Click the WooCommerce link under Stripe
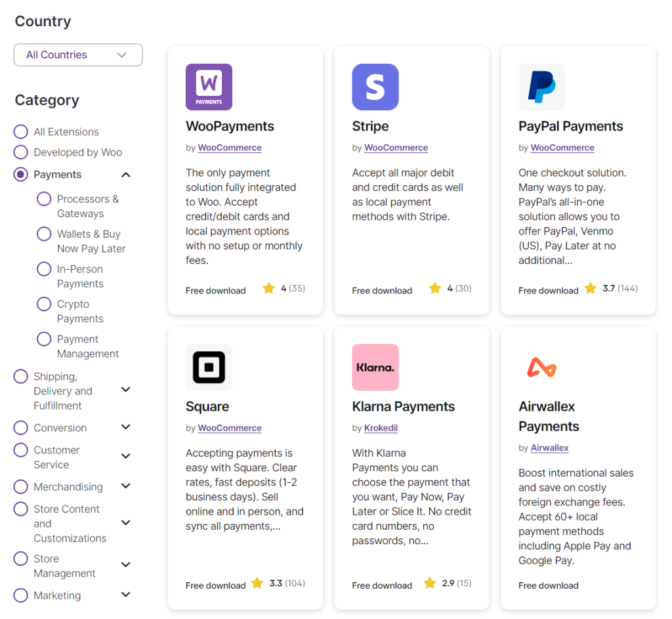This screenshot has width=672, height=619. (396, 148)
